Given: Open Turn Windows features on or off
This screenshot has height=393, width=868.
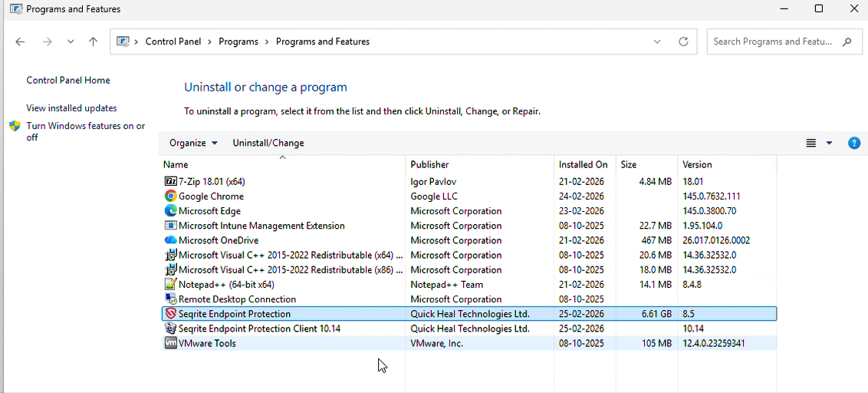Looking at the screenshot, I should pyautogui.click(x=86, y=131).
